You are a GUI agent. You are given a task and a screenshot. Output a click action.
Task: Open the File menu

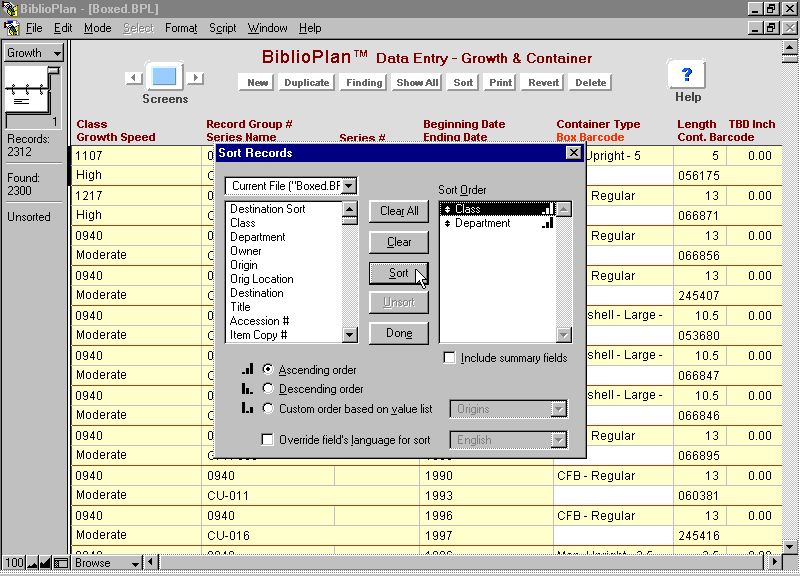pos(34,28)
